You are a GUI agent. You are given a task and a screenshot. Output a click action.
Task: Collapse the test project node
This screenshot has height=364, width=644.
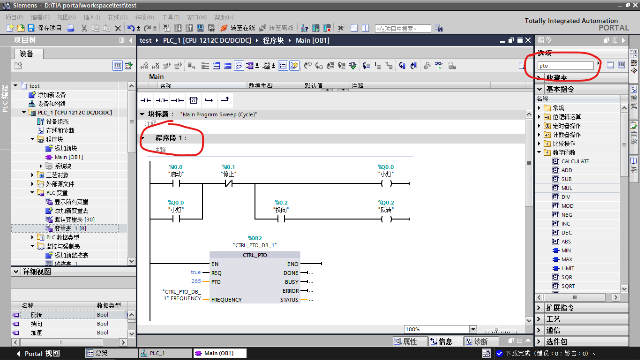click(x=15, y=86)
